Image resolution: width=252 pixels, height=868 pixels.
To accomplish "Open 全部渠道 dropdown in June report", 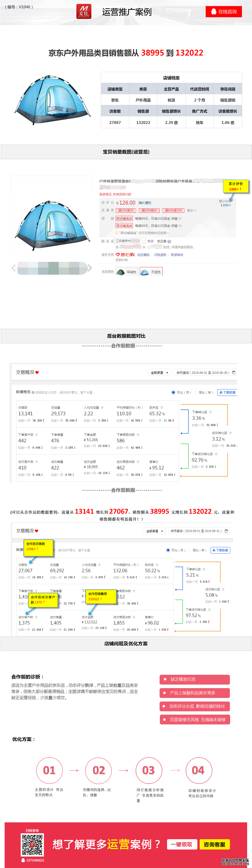I will point(159,373).
